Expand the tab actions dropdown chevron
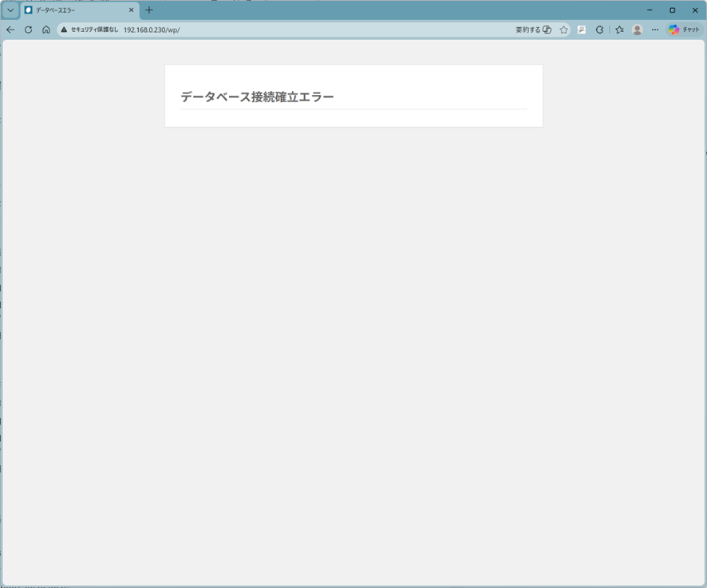707x588 pixels. pos(10,10)
